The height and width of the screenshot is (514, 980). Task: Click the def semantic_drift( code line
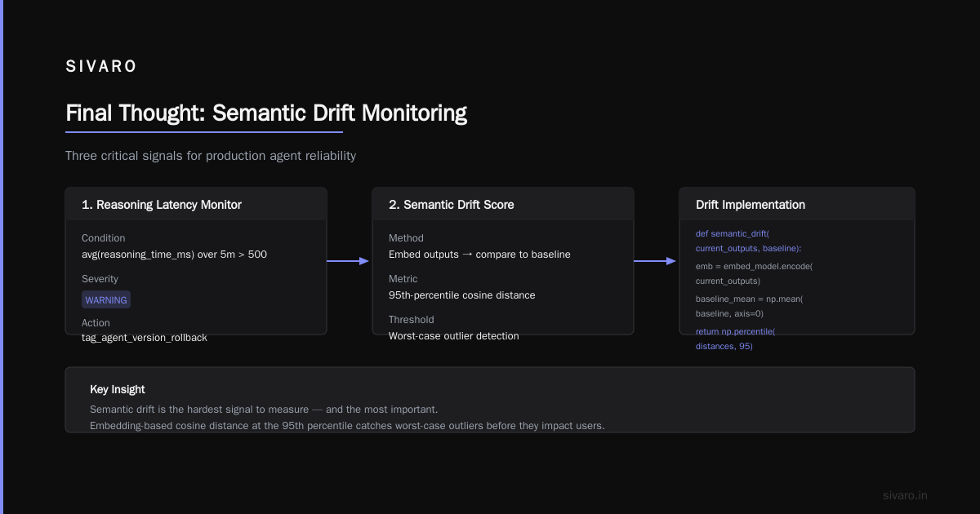pyautogui.click(x=733, y=233)
